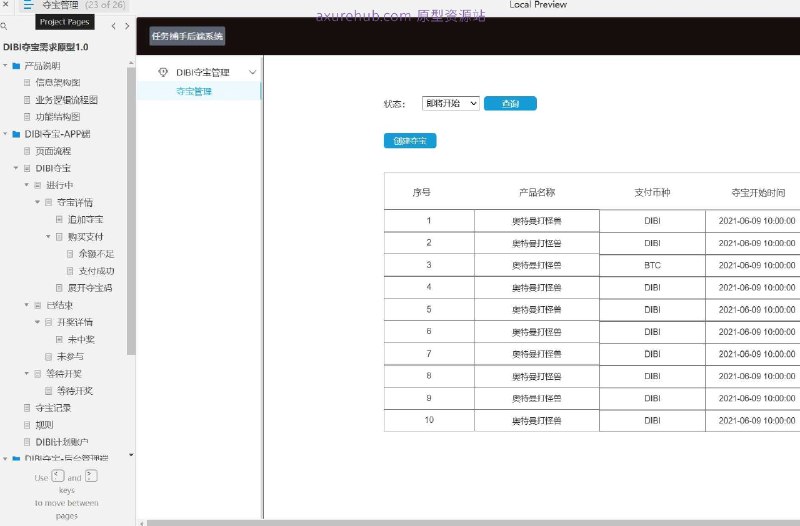This screenshot has height=526, width=800.
Task: Click the bottom horizontal scrollbar thumb
Action: 473,523
